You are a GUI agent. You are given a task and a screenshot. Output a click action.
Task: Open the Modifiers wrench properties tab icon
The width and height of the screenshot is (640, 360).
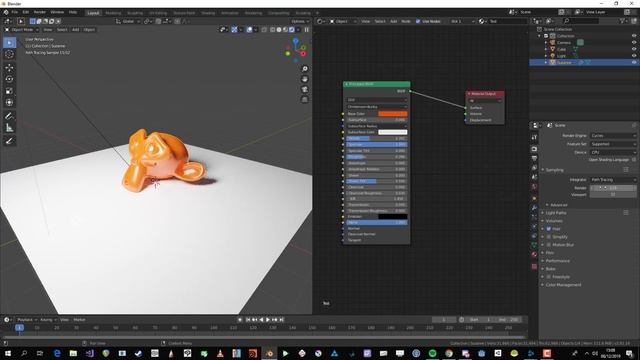[x=534, y=208]
